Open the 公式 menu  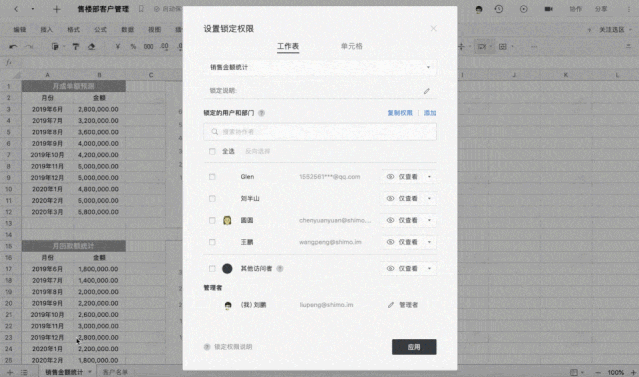100,29
